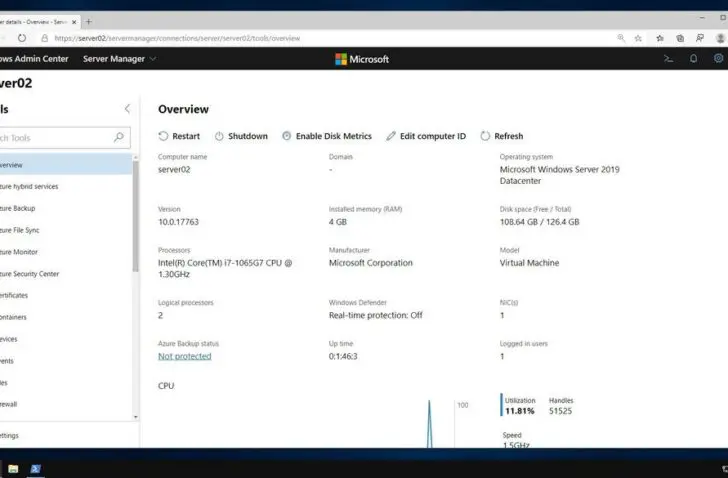Click Windows Admin Center title
728x478 pixels.
pos(34,59)
